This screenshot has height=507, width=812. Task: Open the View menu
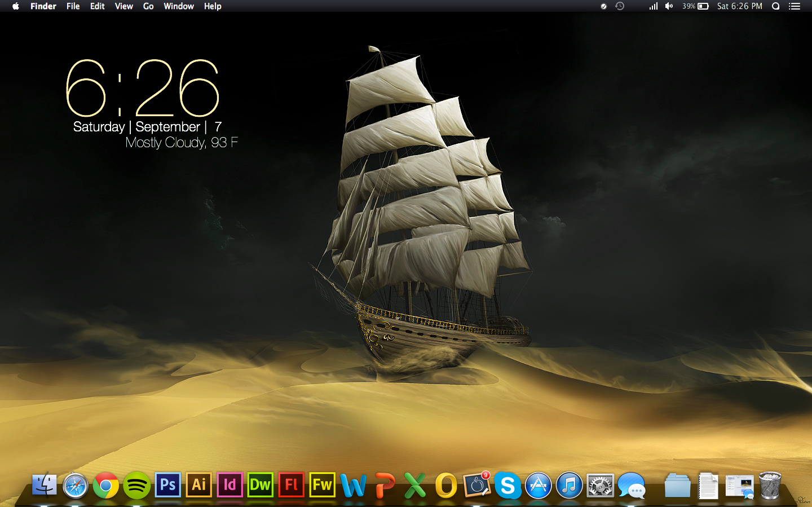point(124,6)
